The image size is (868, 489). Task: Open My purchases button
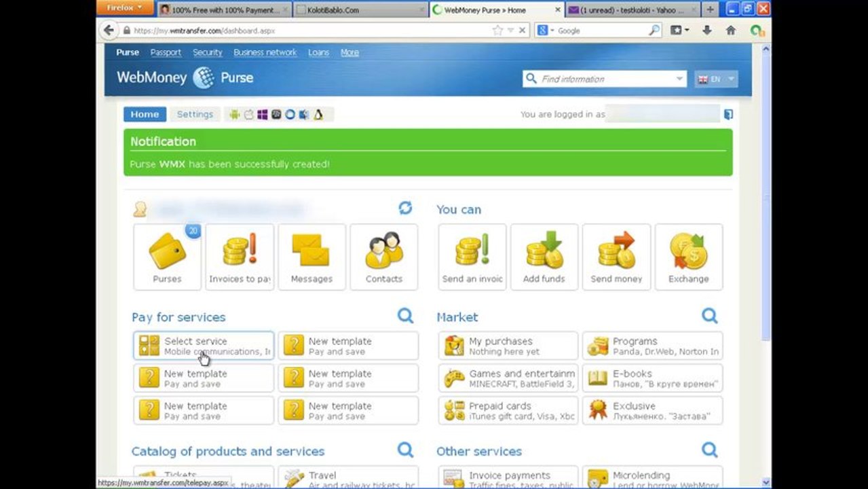click(508, 346)
